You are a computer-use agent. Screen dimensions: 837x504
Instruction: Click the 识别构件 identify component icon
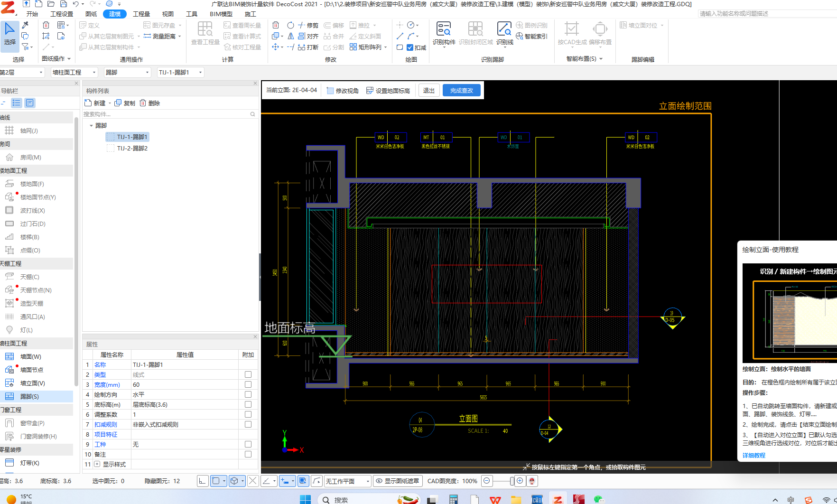click(x=444, y=33)
